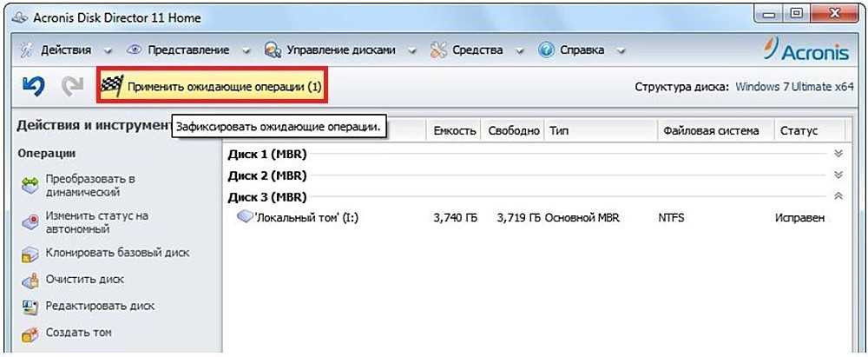The width and height of the screenshot is (868, 357).
Task: Click the clean disk brush icon
Action: pyautogui.click(x=30, y=281)
